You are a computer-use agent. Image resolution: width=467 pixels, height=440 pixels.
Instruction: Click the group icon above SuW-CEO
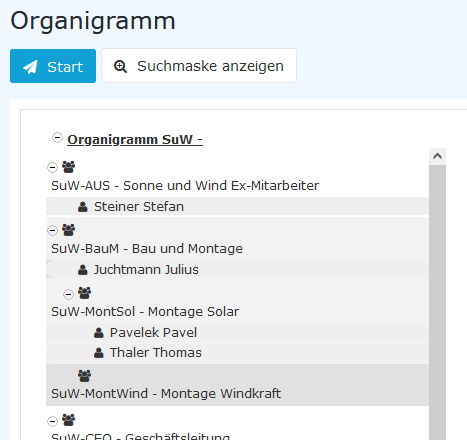69,420
